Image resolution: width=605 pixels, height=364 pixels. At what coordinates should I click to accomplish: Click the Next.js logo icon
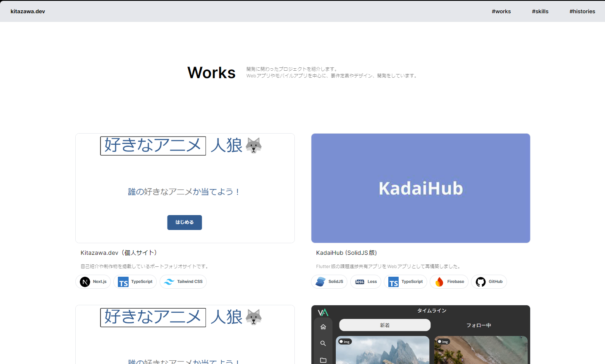tap(85, 282)
